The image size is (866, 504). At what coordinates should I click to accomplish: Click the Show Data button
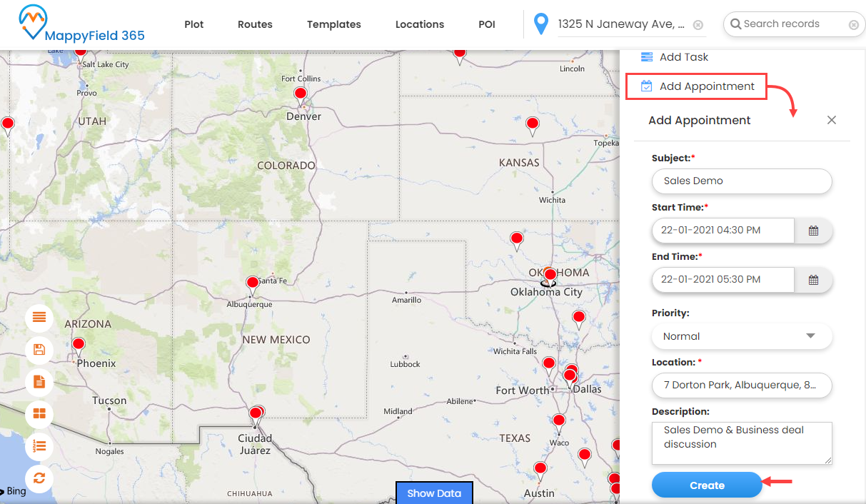pyautogui.click(x=434, y=493)
